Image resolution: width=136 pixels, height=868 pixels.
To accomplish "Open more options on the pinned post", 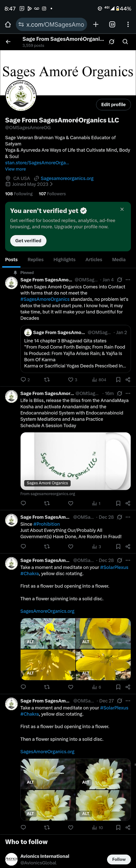I will [x=128, y=280].
